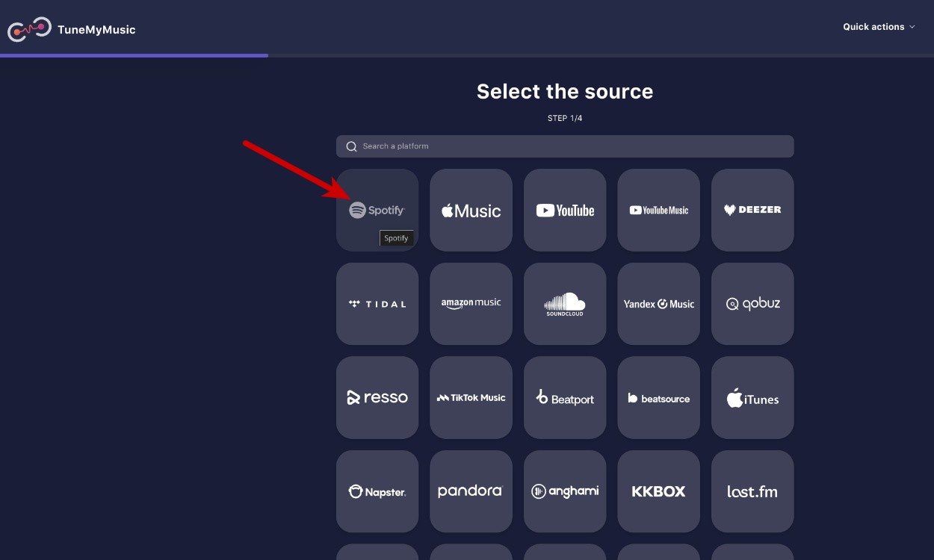Pick SoundCloud as the source

(565, 303)
